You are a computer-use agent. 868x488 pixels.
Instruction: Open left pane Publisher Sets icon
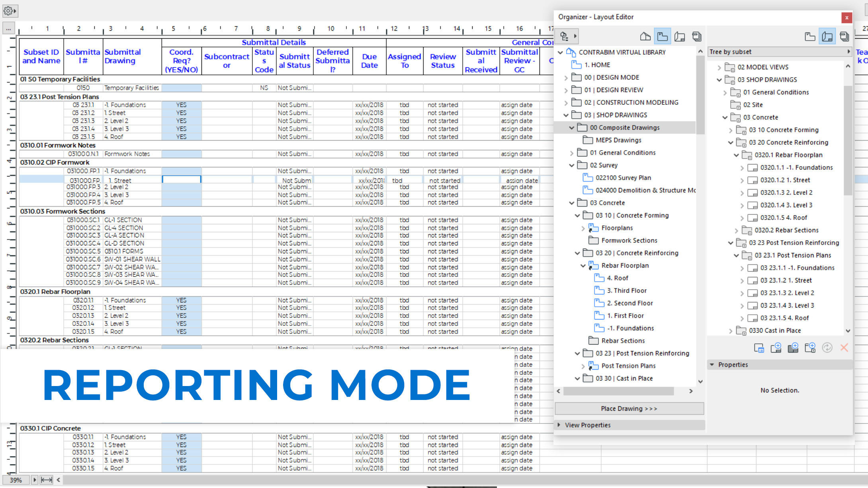pos(697,37)
